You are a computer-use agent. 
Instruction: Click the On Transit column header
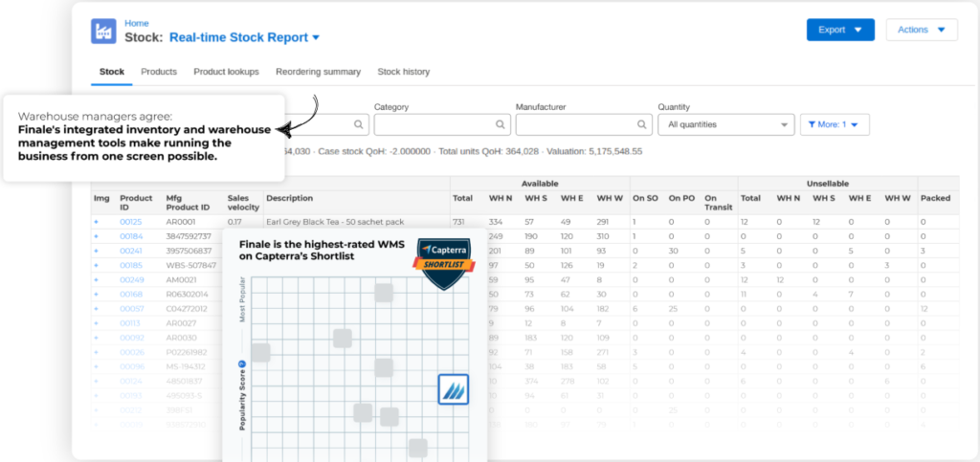tap(718, 202)
